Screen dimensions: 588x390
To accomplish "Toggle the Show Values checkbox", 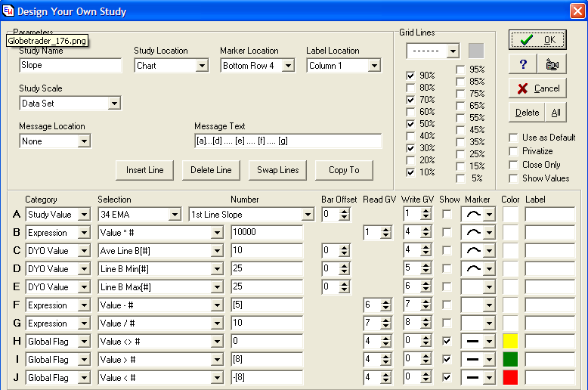I will pyautogui.click(x=515, y=178).
